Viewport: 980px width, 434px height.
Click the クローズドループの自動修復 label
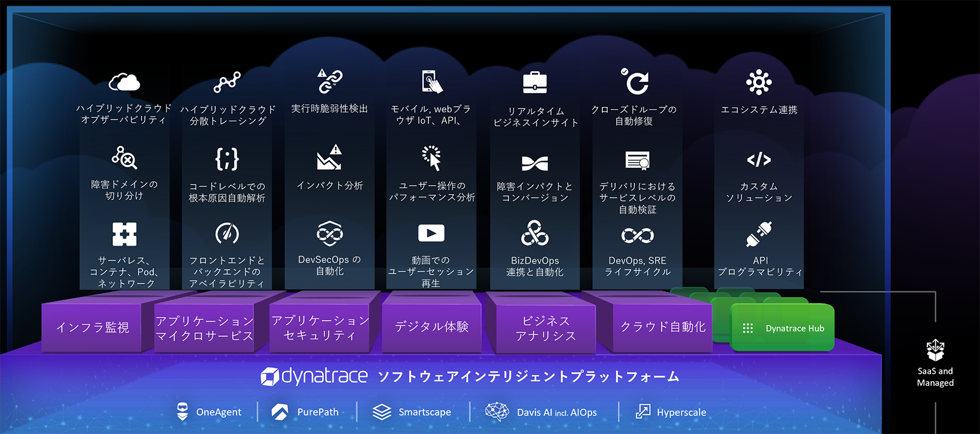pos(634,115)
